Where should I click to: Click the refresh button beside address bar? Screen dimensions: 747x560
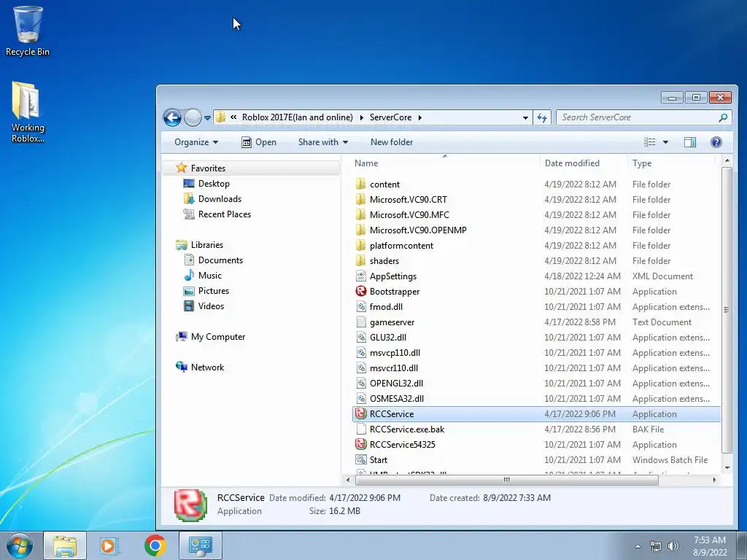542,117
